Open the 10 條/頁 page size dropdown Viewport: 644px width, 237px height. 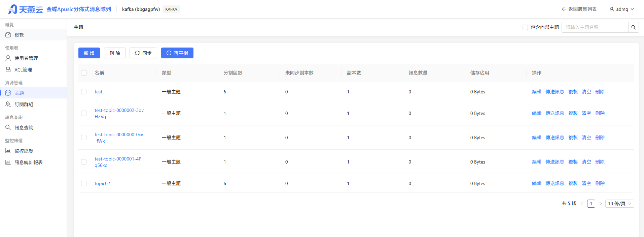coord(619,204)
